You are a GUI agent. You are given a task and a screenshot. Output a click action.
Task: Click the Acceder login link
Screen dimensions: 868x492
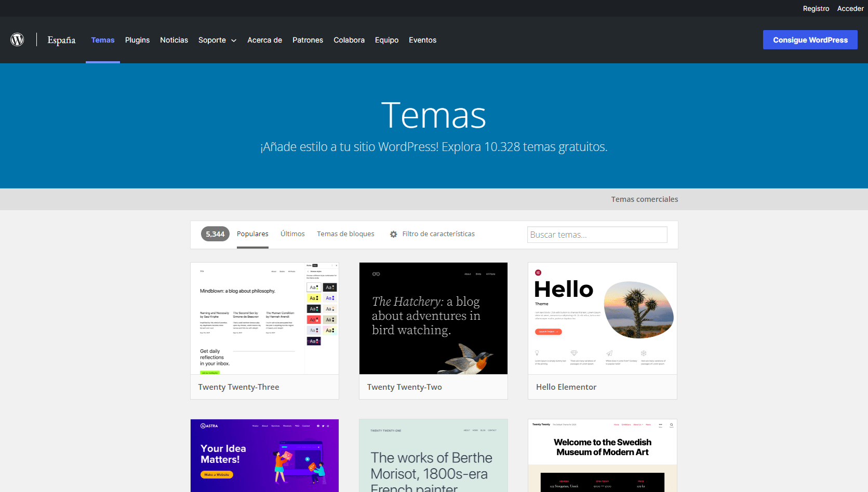(850, 8)
